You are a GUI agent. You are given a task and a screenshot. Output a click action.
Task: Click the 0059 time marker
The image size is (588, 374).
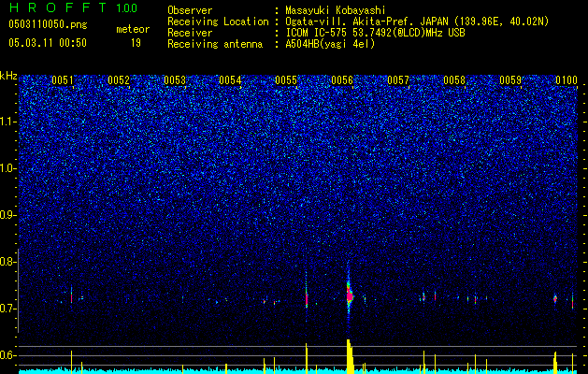(x=510, y=80)
